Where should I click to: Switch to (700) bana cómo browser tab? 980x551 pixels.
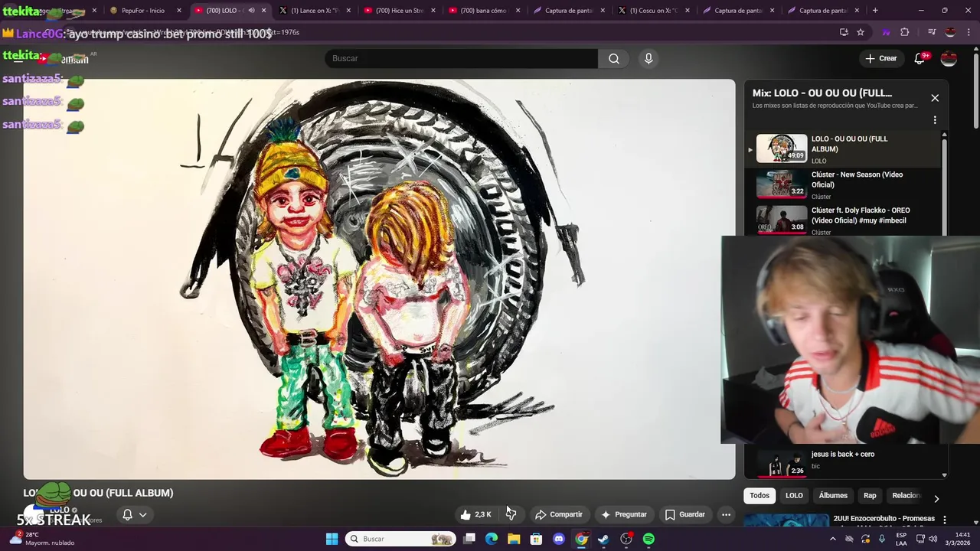click(x=484, y=11)
